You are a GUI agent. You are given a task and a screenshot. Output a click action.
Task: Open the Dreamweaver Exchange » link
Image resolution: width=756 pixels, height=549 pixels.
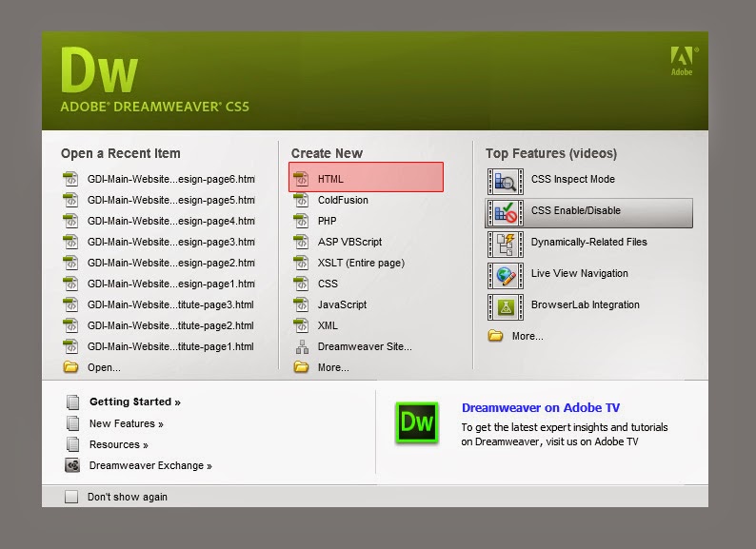click(x=150, y=465)
